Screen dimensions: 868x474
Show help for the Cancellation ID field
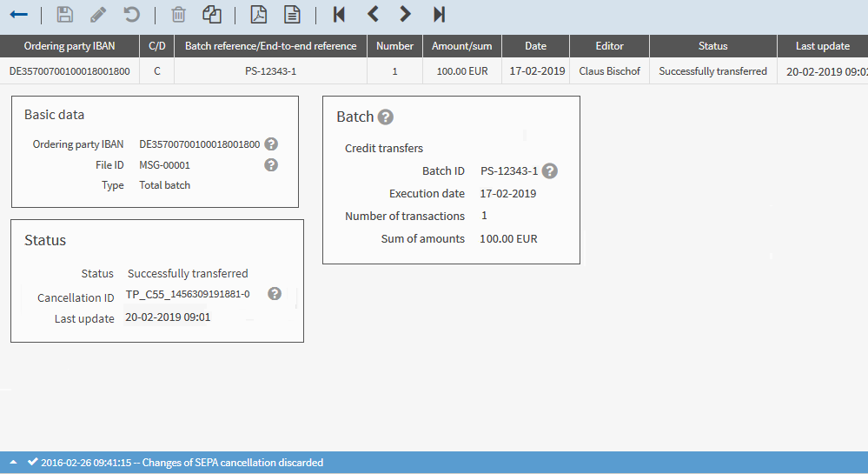click(275, 294)
